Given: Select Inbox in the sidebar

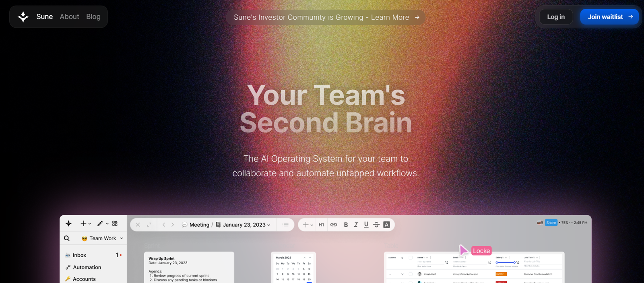Looking at the screenshot, I should 93,255.
